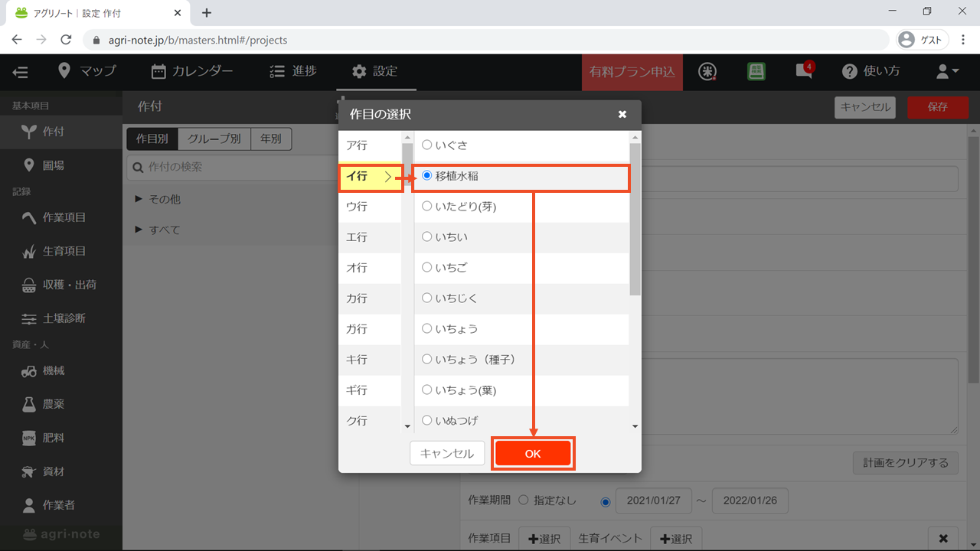Screen dimensions: 980x551
Task: Click the 作業項目 +選択 button
Action: coord(544,539)
